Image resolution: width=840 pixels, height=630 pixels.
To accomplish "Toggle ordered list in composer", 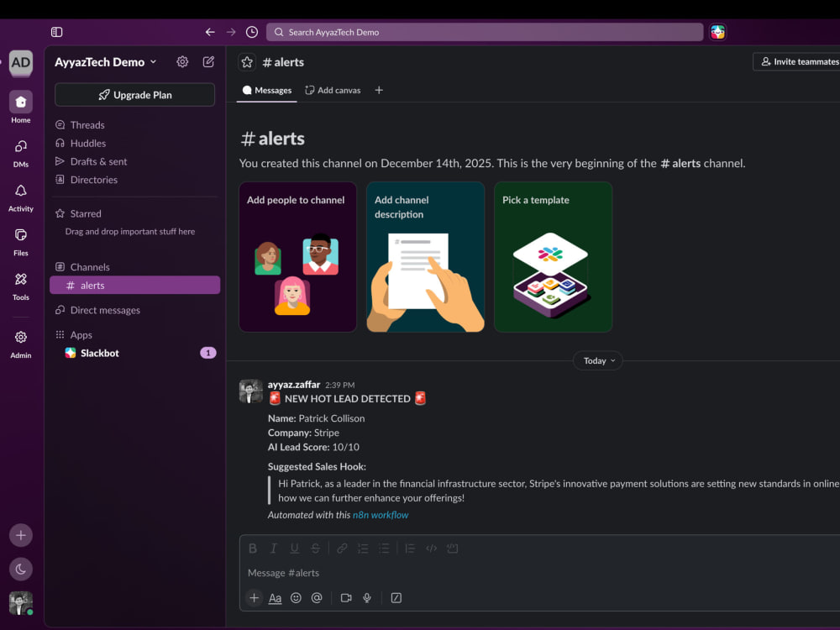I will point(363,548).
